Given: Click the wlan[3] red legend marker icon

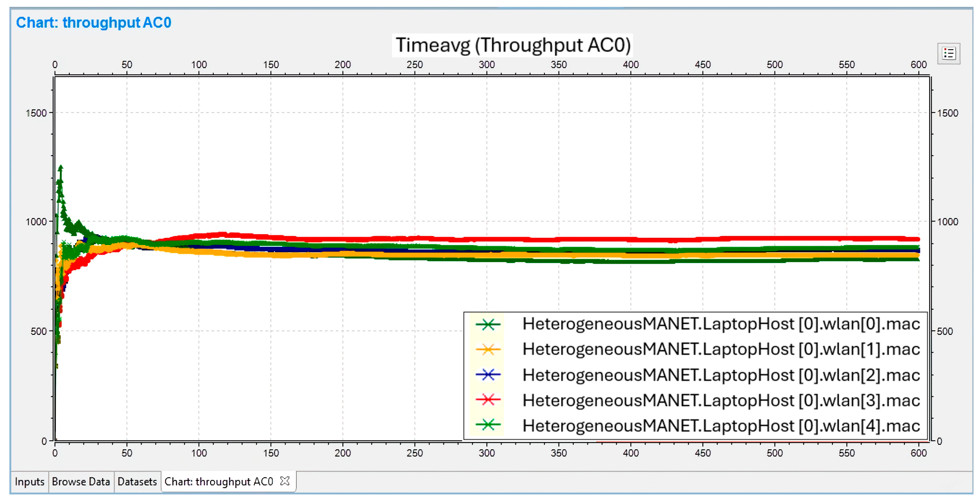Looking at the screenshot, I should click(488, 400).
